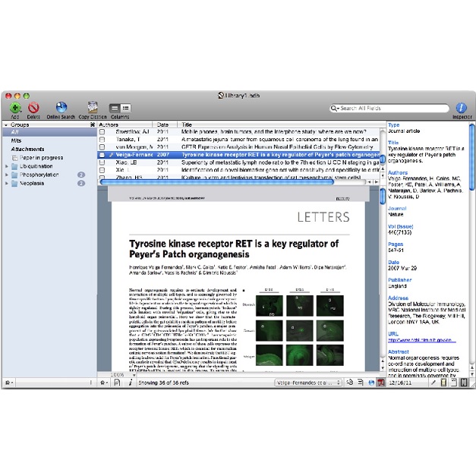The height and width of the screenshot is (476, 476).
Task: Expand the Ubiquitination group
Action: click(x=7, y=166)
